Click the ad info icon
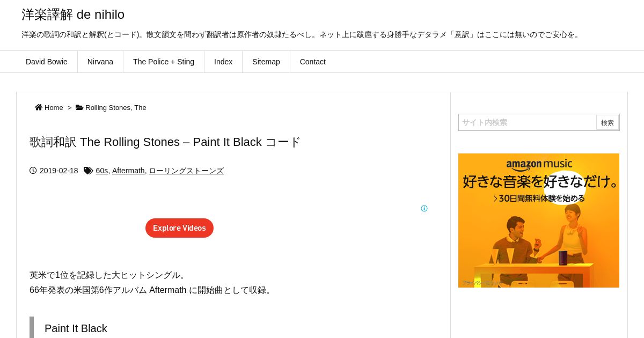 tap(424, 209)
